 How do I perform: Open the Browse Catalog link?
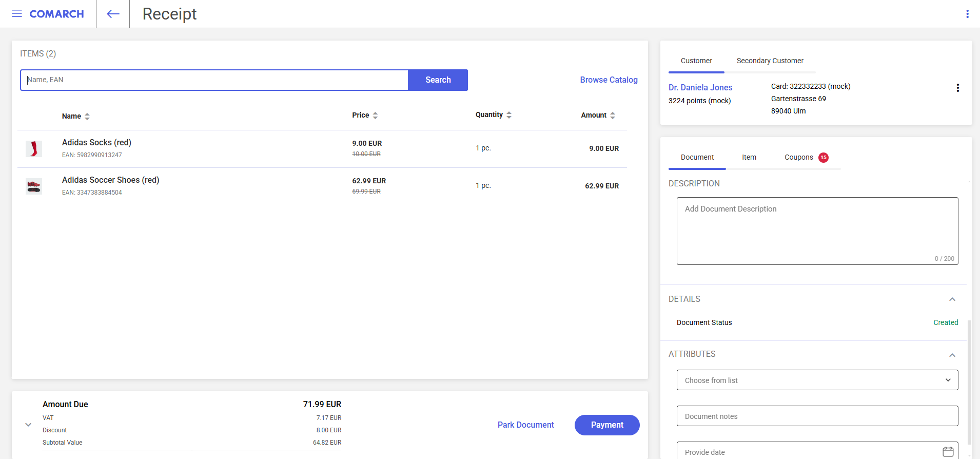[x=609, y=80]
